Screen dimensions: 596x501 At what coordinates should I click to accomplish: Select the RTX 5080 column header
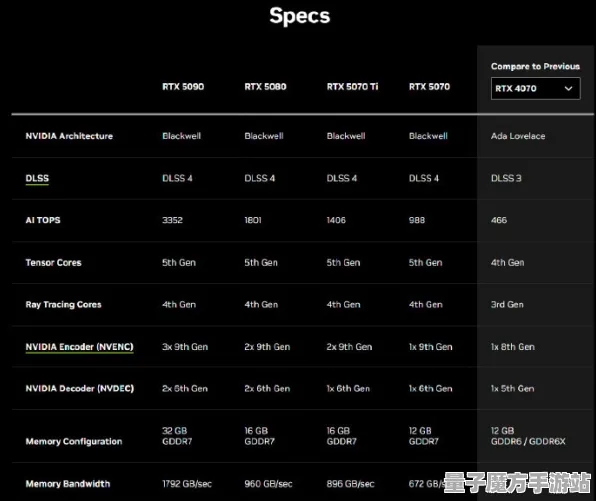pos(265,87)
